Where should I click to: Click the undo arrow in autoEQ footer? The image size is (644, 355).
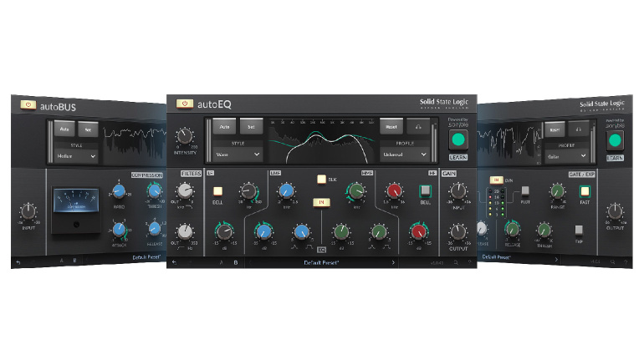175,262
